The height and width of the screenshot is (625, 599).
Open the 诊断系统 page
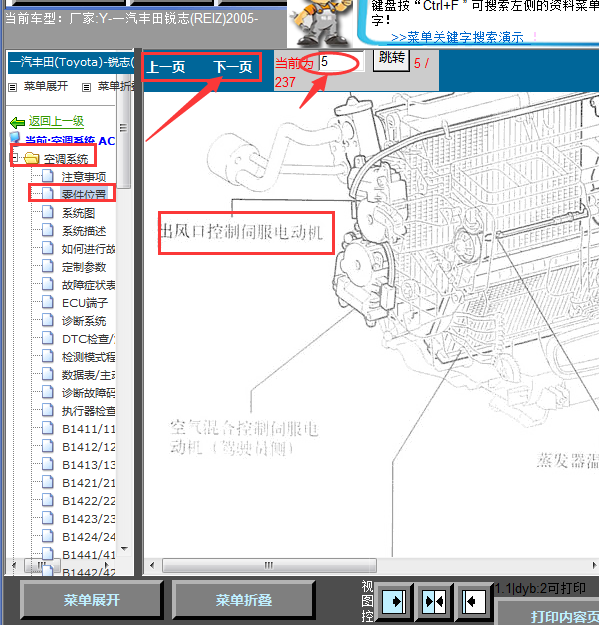point(84,321)
